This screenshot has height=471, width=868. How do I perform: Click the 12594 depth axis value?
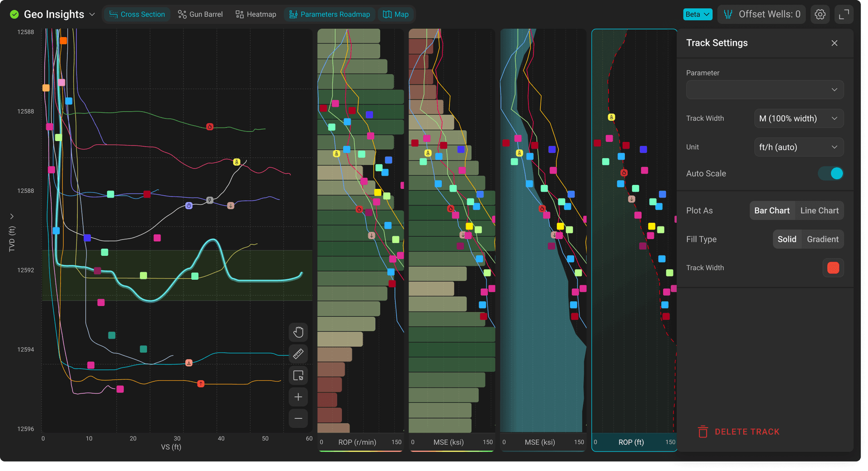26,350
